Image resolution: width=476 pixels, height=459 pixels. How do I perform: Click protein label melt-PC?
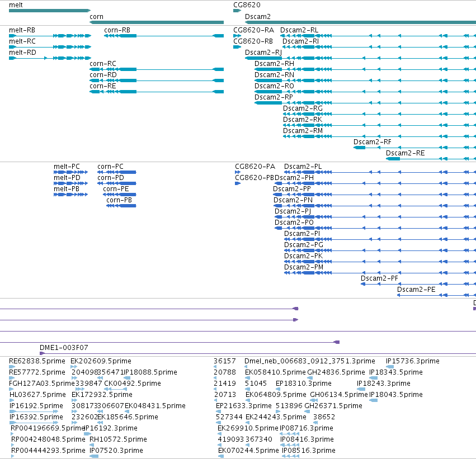[67, 167]
